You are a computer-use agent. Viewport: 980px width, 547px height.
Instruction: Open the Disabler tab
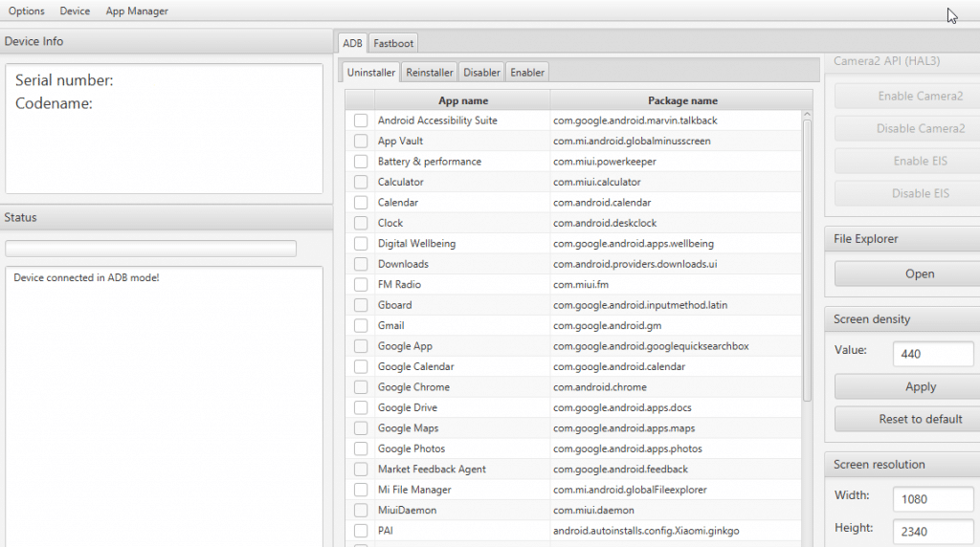481,73
